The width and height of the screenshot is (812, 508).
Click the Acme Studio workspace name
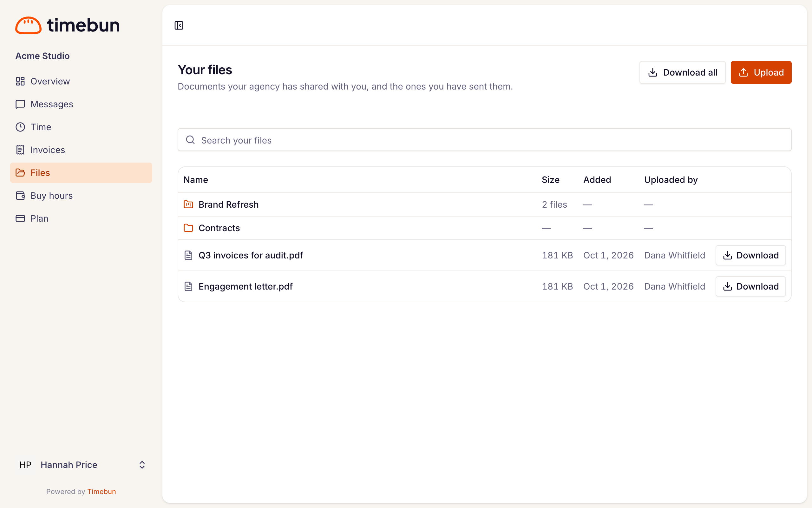(x=43, y=56)
